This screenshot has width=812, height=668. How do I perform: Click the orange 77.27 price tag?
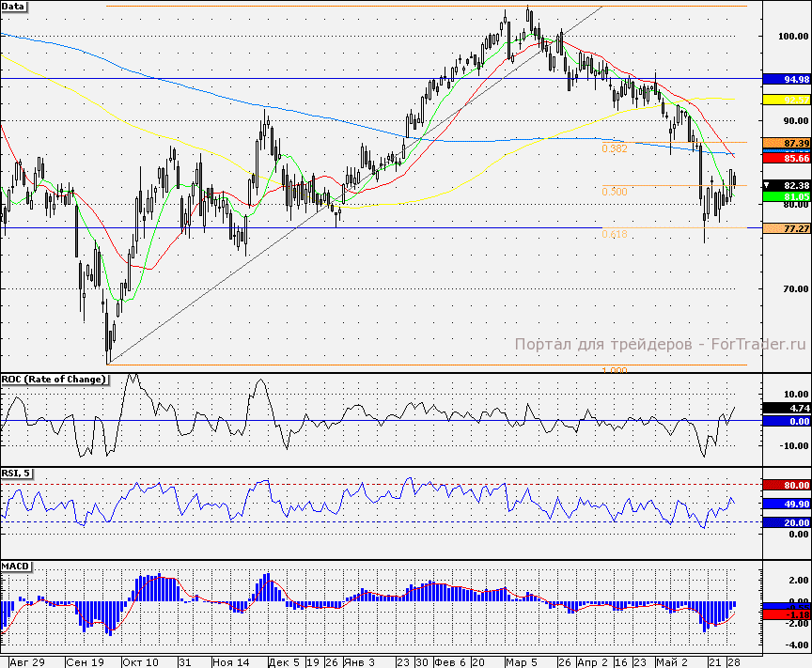click(x=786, y=228)
